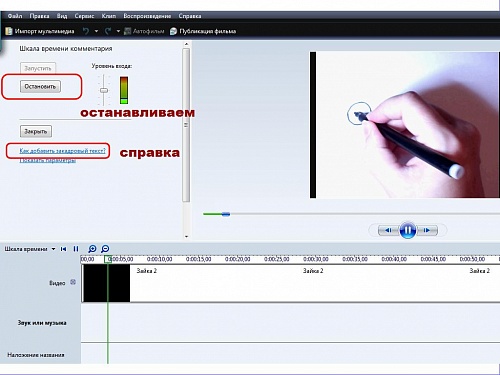Click the Redo arrow icon
This screenshot has height=375, width=500.
[108, 31]
